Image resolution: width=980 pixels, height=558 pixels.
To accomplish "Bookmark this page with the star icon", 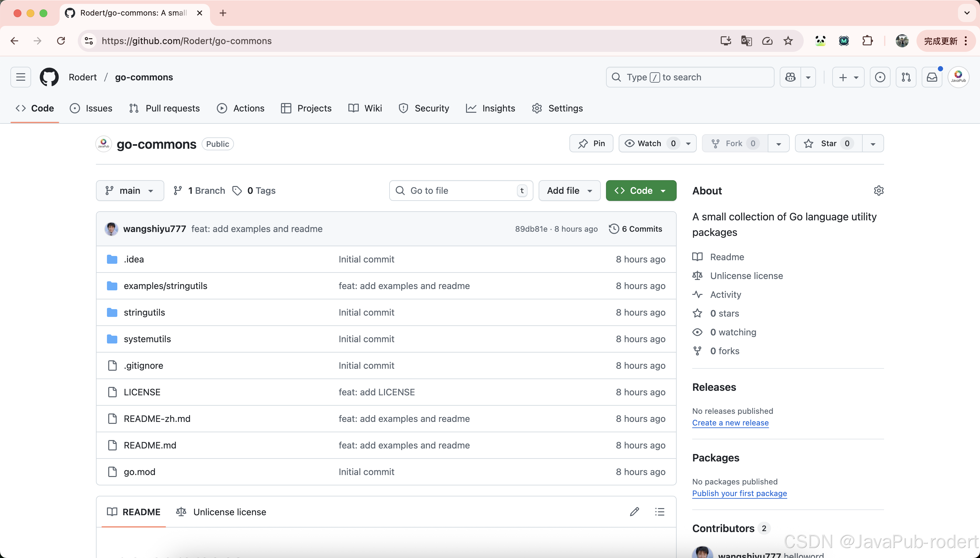I will [x=788, y=41].
